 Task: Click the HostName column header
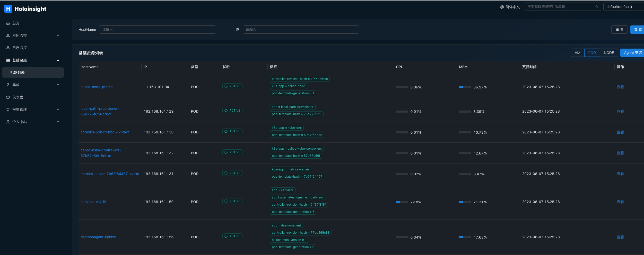(x=90, y=67)
